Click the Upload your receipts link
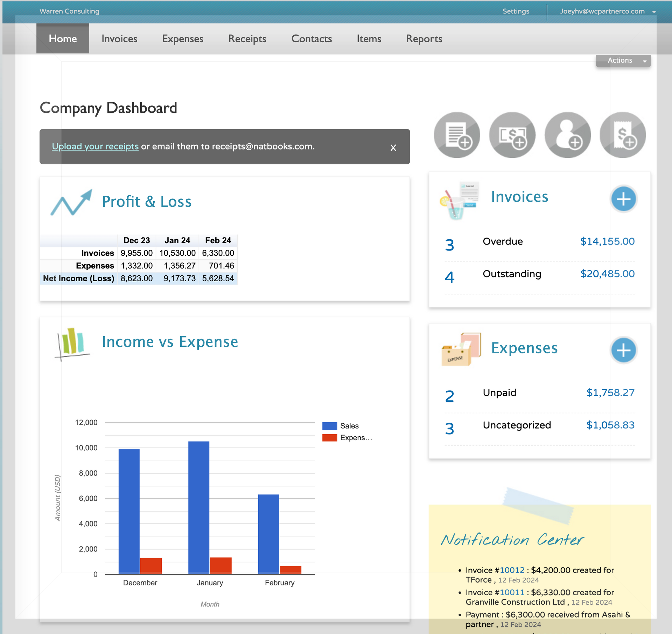The image size is (672, 634). coord(95,146)
